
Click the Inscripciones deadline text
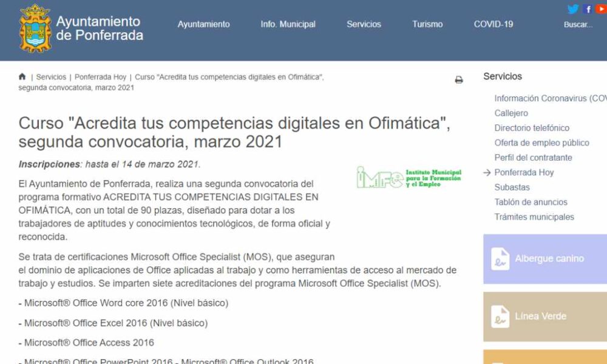[109, 164]
